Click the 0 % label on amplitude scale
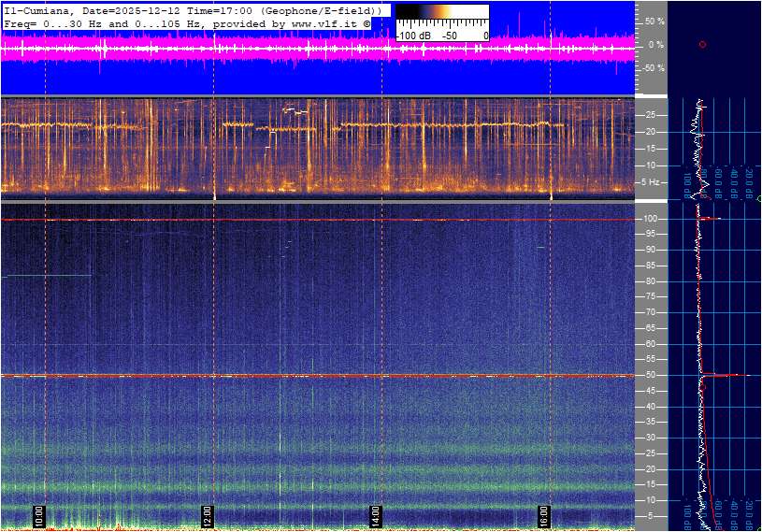 point(656,44)
